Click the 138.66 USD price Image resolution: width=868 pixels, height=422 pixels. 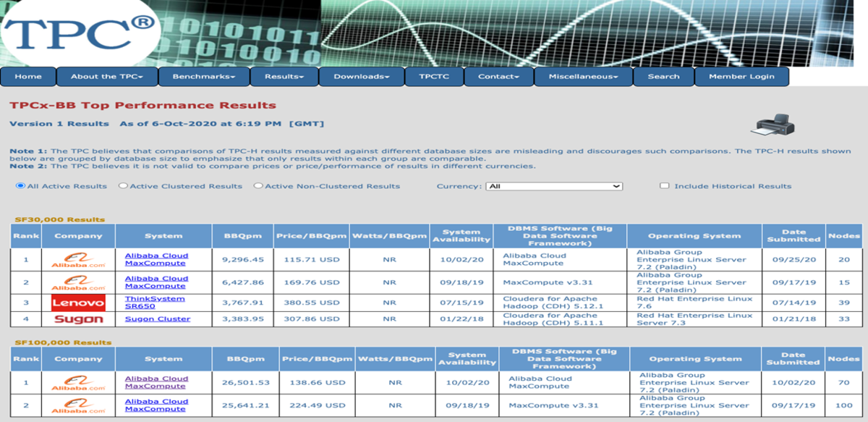[319, 383]
